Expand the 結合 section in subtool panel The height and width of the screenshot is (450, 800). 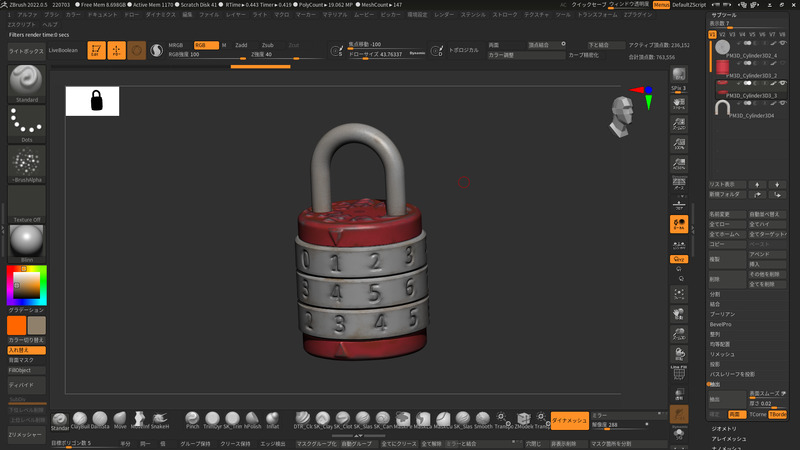[715, 304]
